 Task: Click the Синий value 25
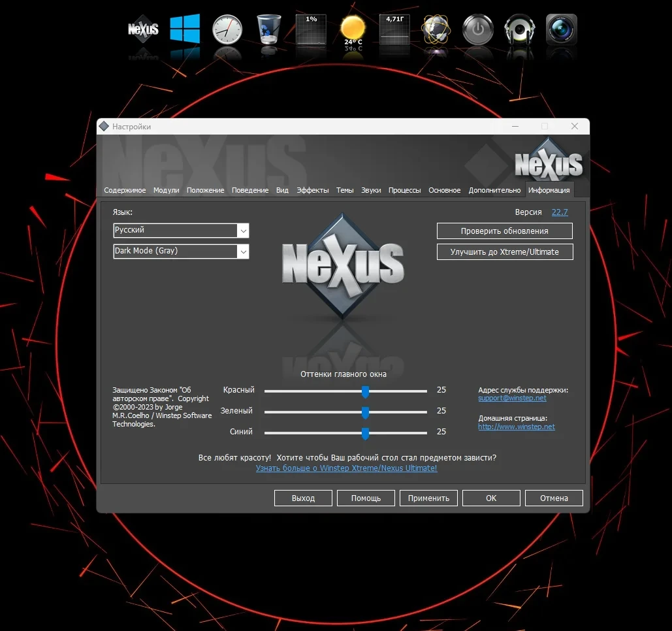[x=441, y=432]
